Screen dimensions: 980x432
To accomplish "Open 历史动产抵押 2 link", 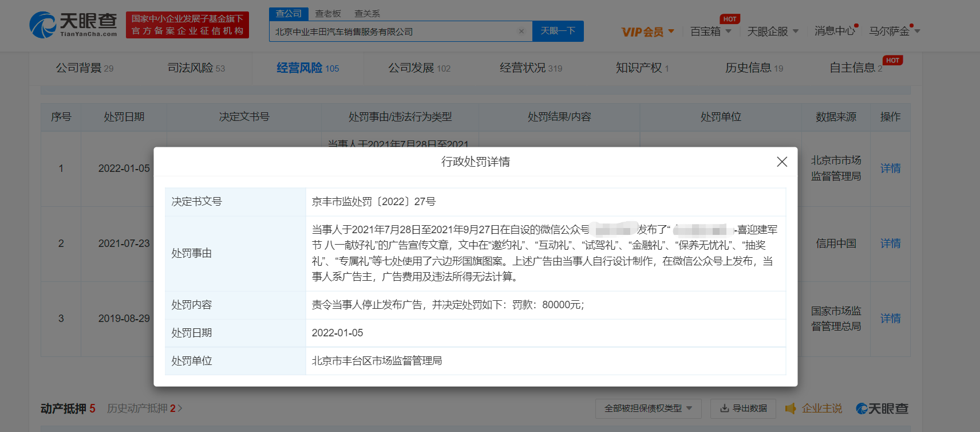I will tap(144, 409).
